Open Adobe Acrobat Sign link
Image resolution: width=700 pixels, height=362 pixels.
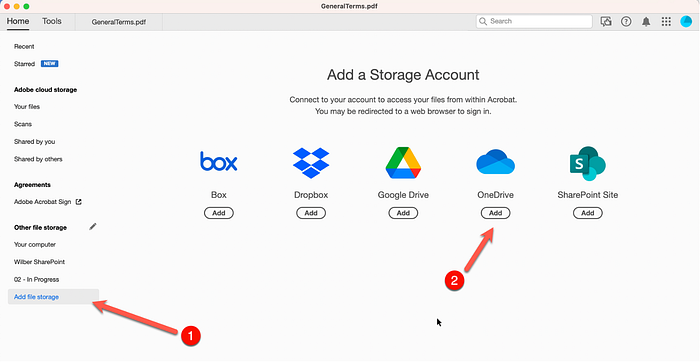coord(42,202)
